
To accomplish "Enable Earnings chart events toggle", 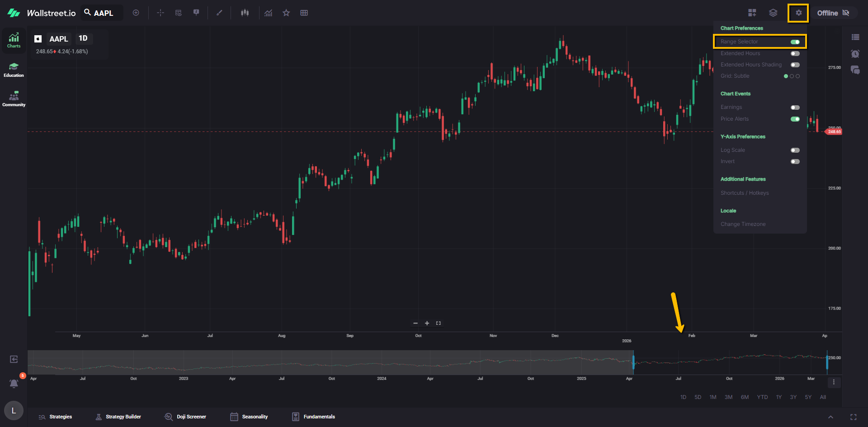I will pyautogui.click(x=795, y=108).
